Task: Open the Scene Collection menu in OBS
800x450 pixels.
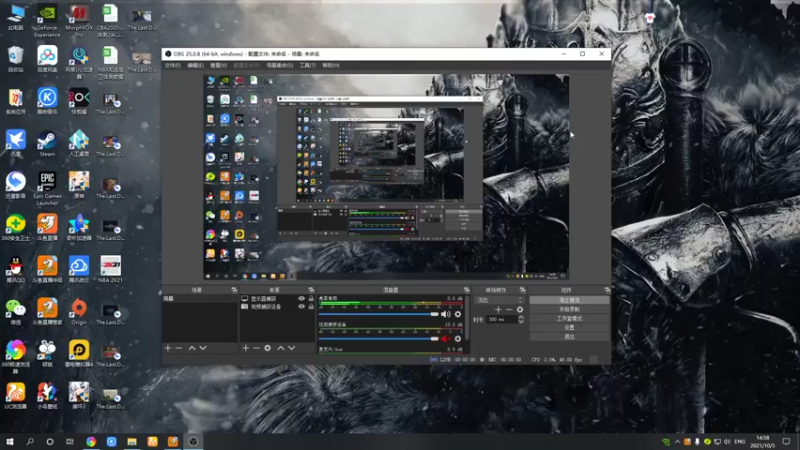Action: 280,65
